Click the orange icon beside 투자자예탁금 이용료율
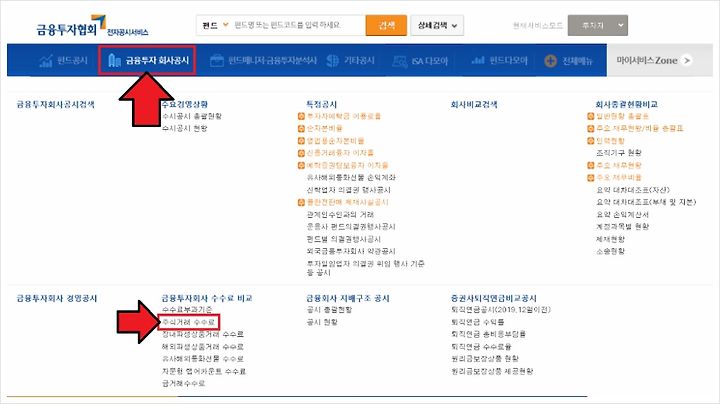720x404 pixels. coord(301,116)
